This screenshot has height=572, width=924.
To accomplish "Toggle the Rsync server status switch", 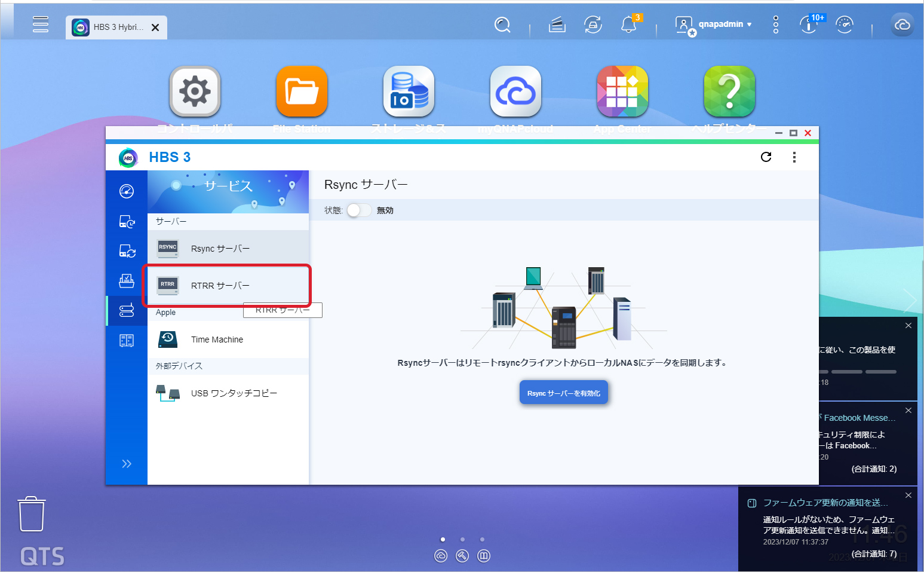I will [359, 210].
